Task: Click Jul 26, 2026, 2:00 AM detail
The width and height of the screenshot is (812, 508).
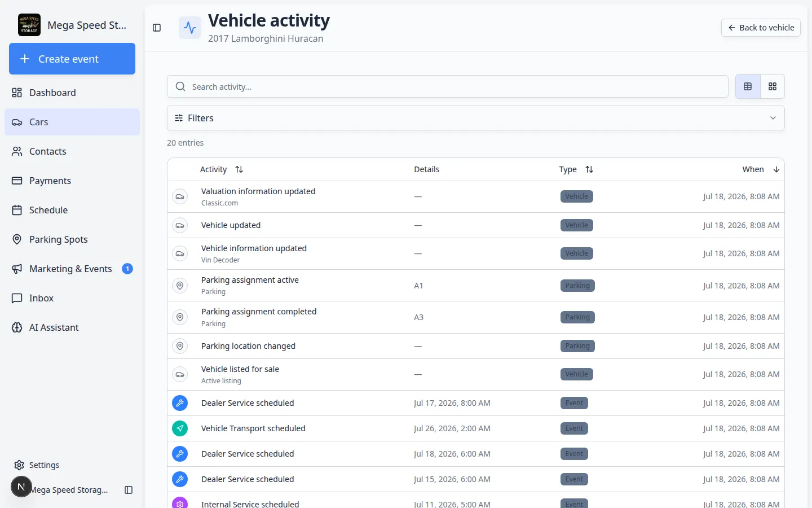Action: coord(452,428)
